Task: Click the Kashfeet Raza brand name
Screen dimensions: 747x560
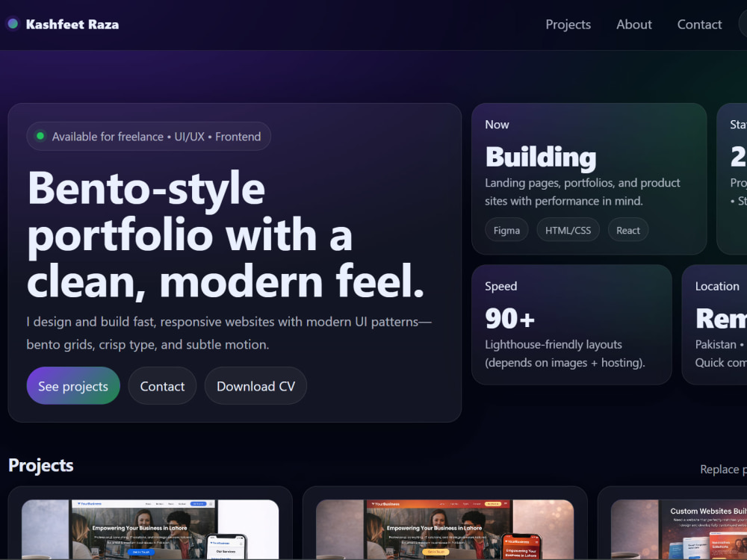Action: click(72, 25)
